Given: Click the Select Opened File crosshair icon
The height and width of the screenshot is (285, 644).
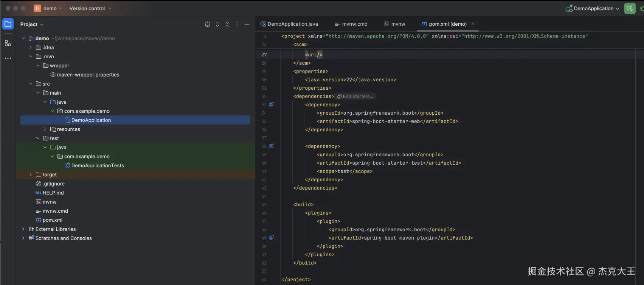Looking at the screenshot, I should click(x=208, y=24).
